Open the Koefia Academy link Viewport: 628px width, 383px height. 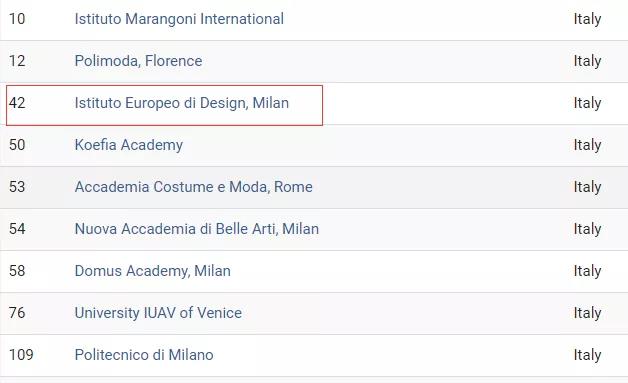pyautogui.click(x=129, y=145)
